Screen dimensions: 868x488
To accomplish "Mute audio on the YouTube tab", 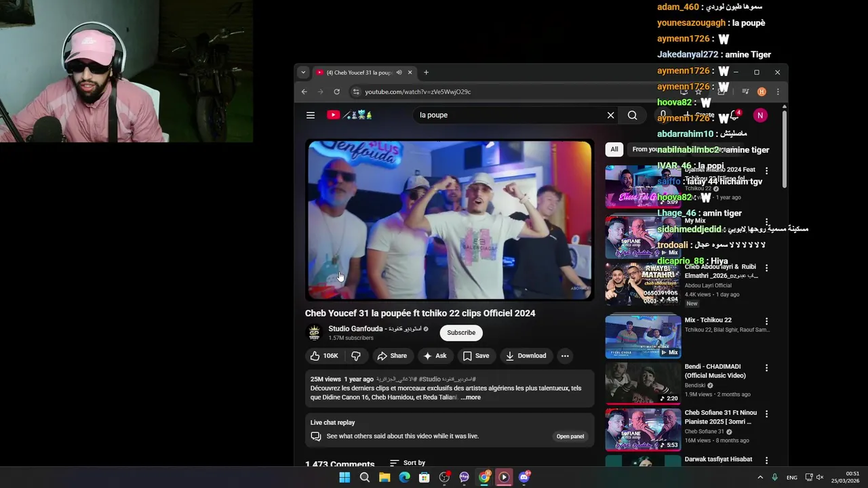I will 399,73.
